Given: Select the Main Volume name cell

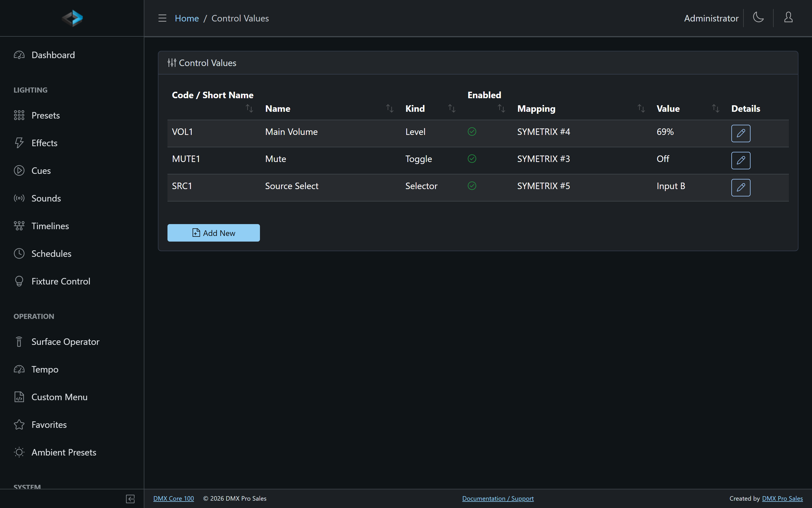Looking at the screenshot, I should tap(291, 132).
